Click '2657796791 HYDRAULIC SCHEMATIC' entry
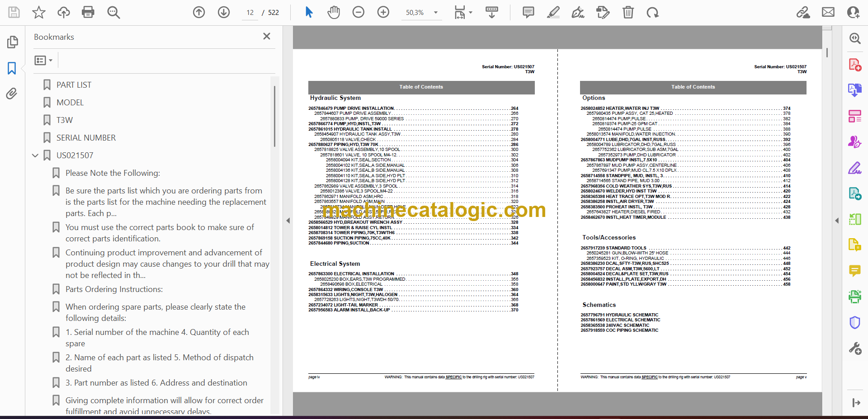 619,315
